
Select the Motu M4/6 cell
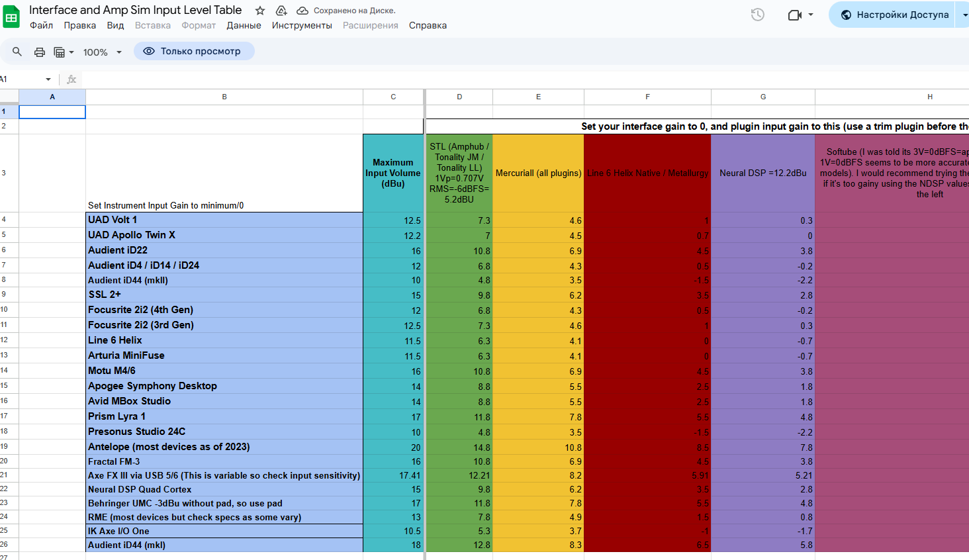pos(224,371)
